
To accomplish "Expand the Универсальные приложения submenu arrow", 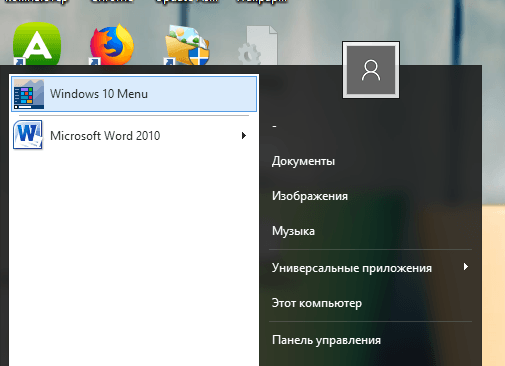I will (x=466, y=267).
